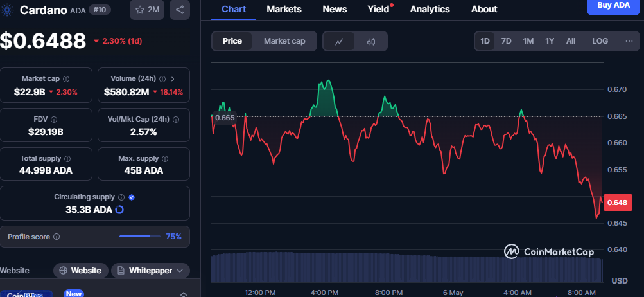Click the circulating supply verified badge
644x297 pixels.
click(132, 197)
